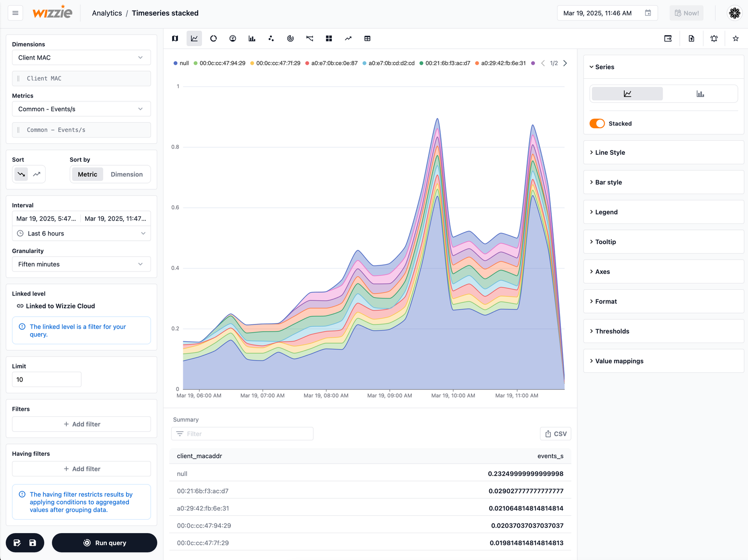Open the Client MAC dimensions dropdown
Image resolution: width=748 pixels, height=560 pixels.
tap(81, 58)
